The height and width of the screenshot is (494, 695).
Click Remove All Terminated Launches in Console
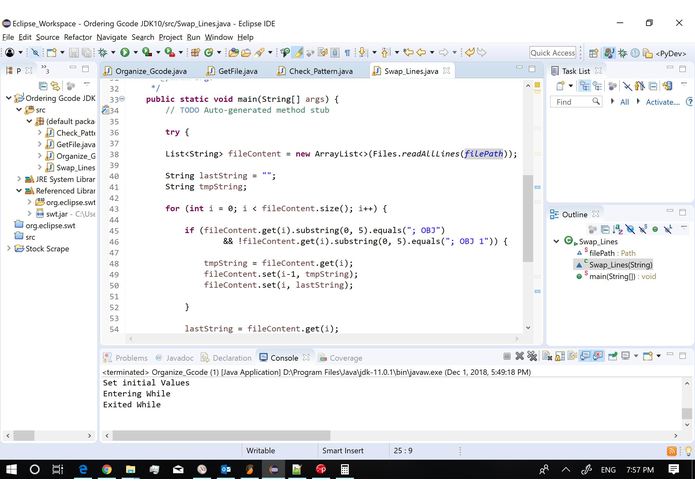point(532,356)
